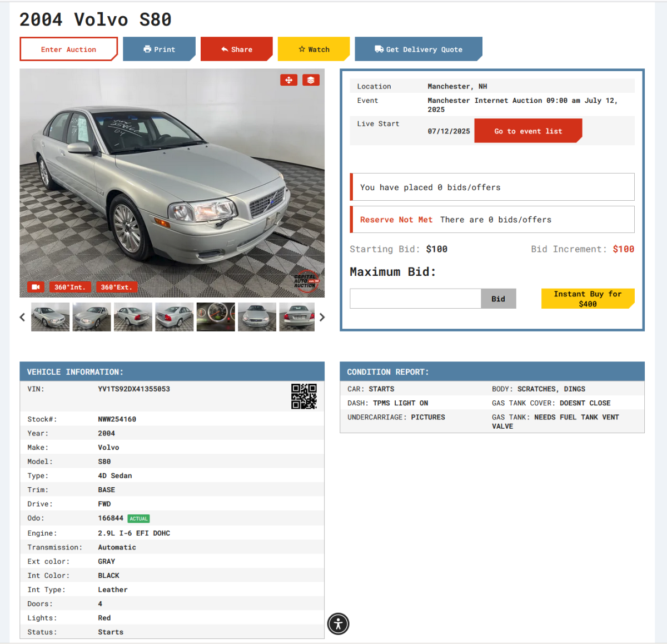Screen dimensions: 667x644
Task: Click the share arrow icon
Action: click(x=225, y=49)
